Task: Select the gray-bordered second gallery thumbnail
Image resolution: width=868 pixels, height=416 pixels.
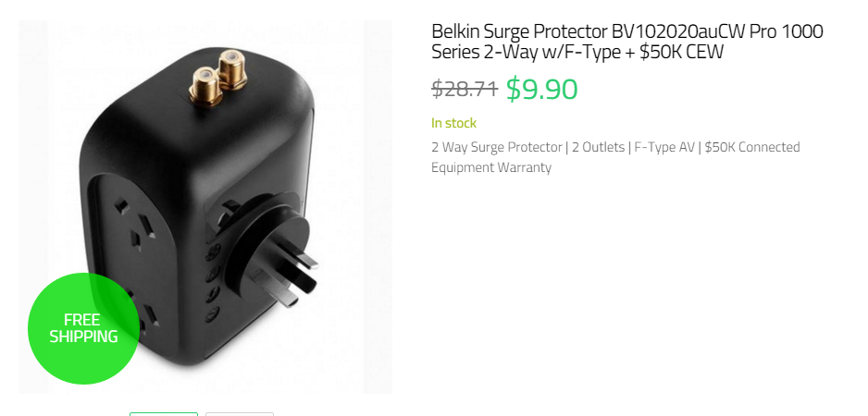Action: [x=239, y=414]
